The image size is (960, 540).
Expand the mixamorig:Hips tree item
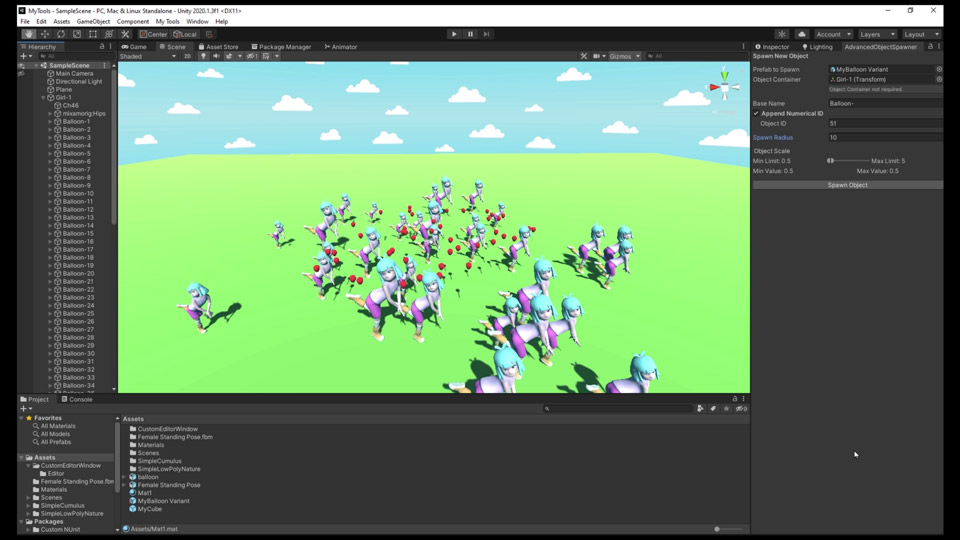(50, 114)
